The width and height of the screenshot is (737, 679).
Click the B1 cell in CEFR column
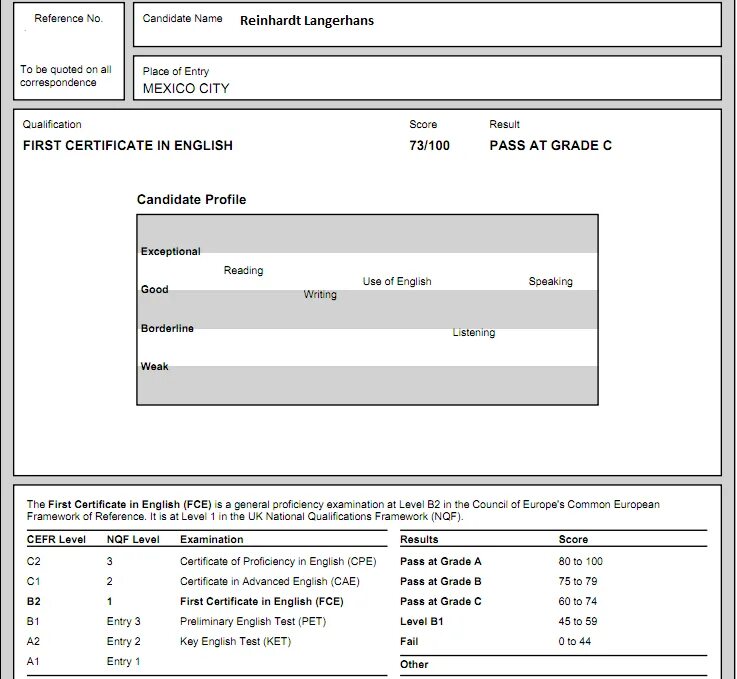33,621
